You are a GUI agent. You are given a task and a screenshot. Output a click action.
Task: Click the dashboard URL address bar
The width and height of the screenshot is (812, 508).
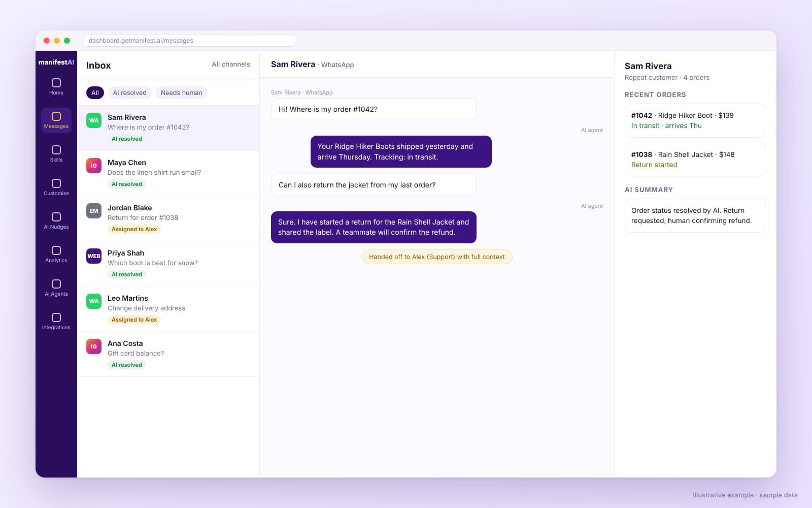[190, 41]
